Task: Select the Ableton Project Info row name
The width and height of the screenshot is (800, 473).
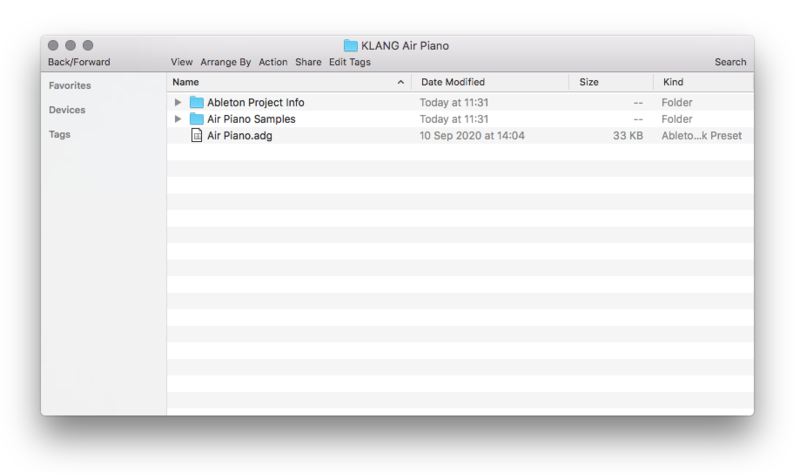Action: click(x=256, y=102)
